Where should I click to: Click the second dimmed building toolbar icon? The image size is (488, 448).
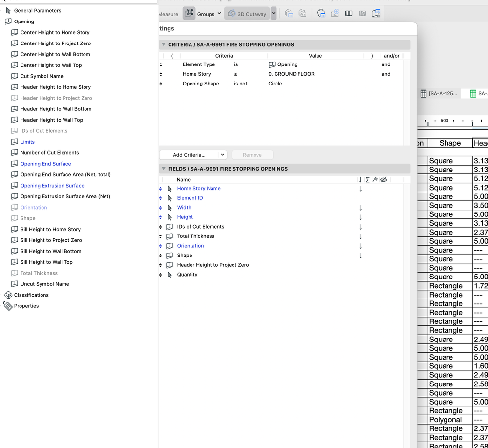click(302, 13)
